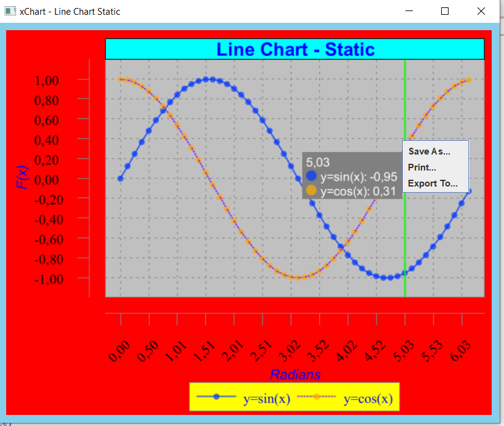Click the 'F(x)' y-axis title

pos(23,177)
